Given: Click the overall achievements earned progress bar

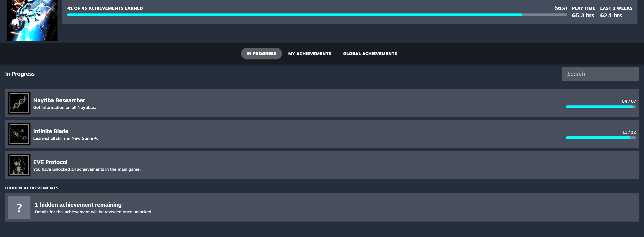Looking at the screenshot, I should pos(317,15).
